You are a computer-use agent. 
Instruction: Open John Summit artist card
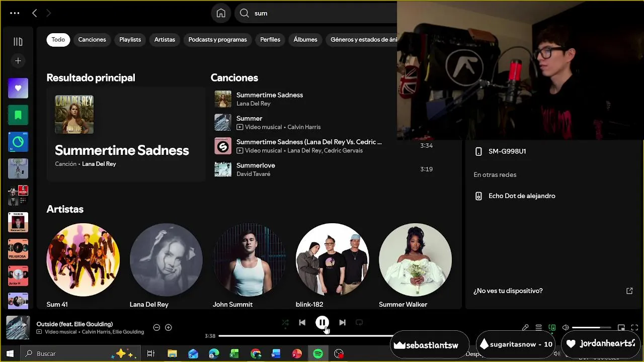[x=249, y=265]
